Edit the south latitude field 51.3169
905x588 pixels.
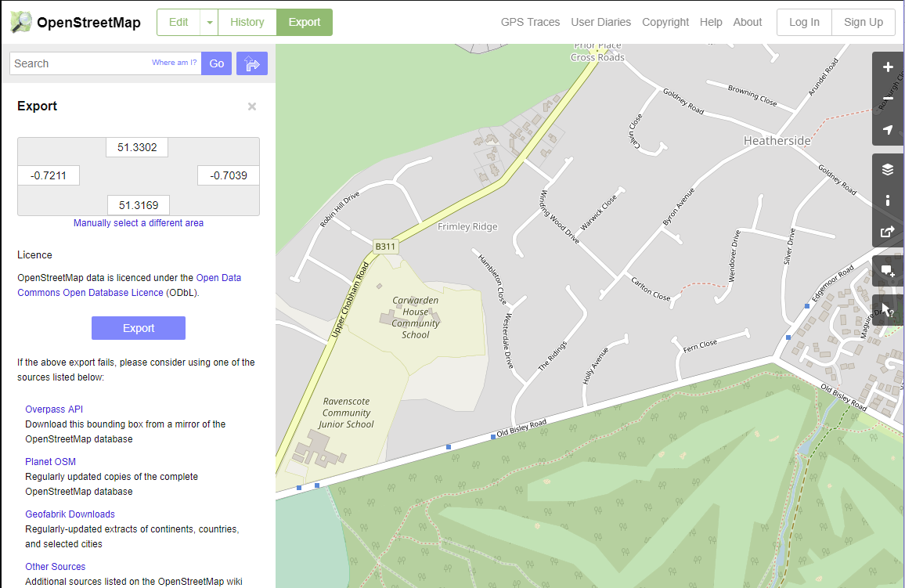(x=139, y=205)
